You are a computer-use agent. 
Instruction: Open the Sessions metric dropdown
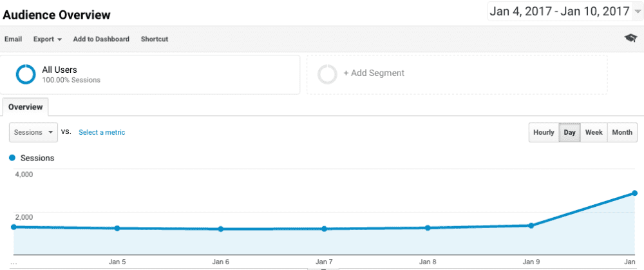tap(33, 132)
